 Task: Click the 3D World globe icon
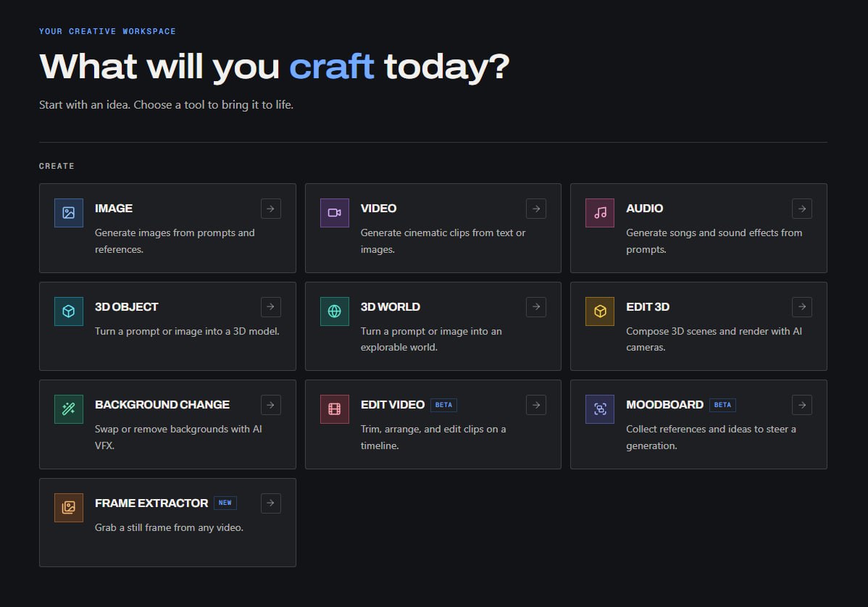click(334, 311)
